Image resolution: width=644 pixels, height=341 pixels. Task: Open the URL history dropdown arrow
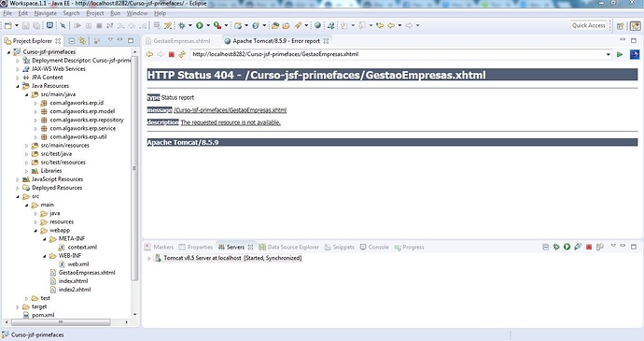609,54
